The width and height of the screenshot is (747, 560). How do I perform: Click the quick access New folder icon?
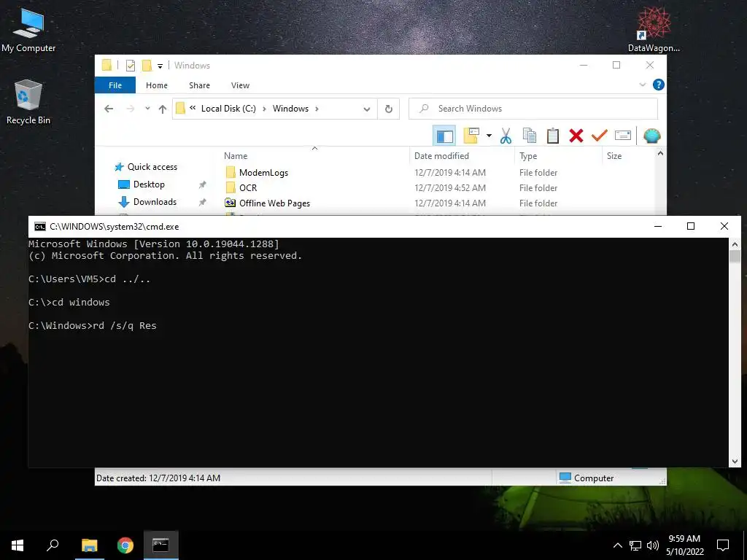147,66
